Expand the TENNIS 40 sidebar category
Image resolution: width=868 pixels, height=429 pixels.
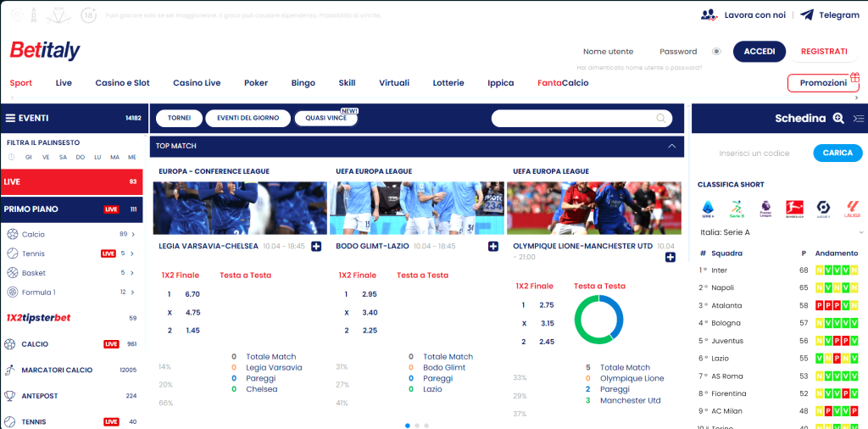pyautogui.click(x=71, y=422)
